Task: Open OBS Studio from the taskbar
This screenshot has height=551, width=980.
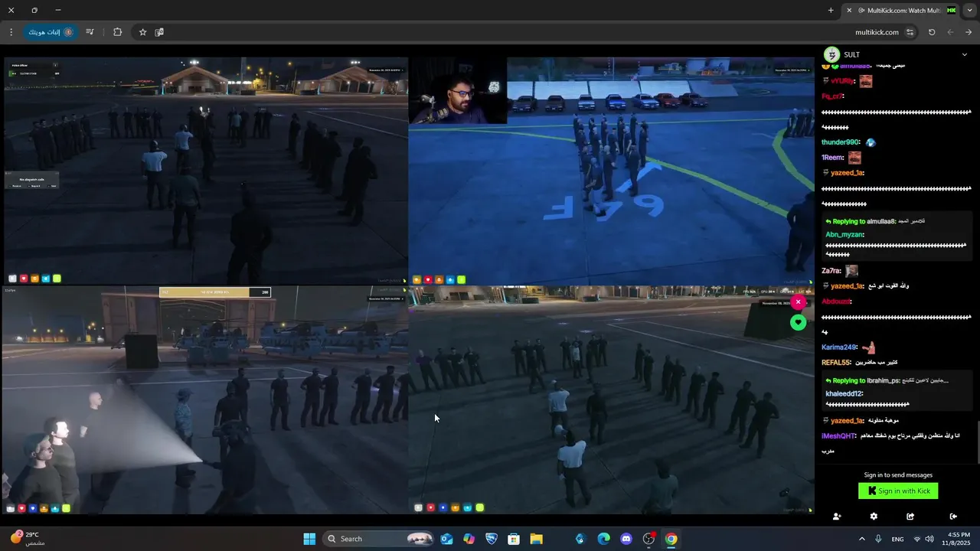Action: click(648, 539)
